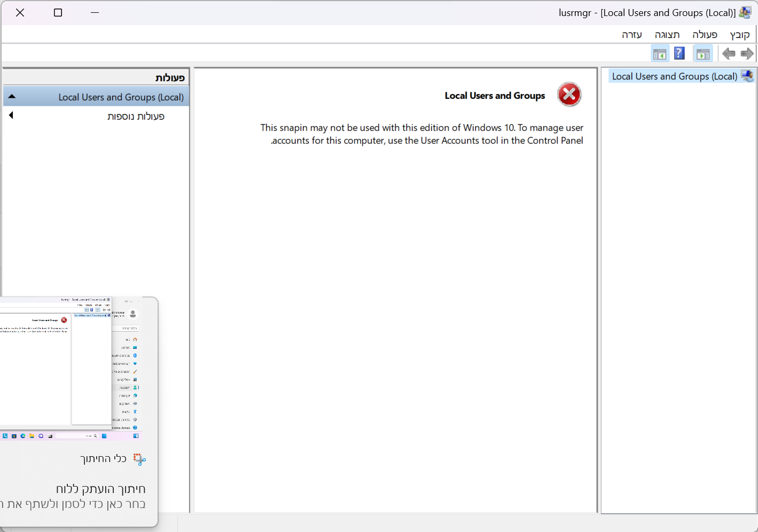Maximize the lusrmgr window
Viewport: 758px width, 532px height.
[58, 12]
